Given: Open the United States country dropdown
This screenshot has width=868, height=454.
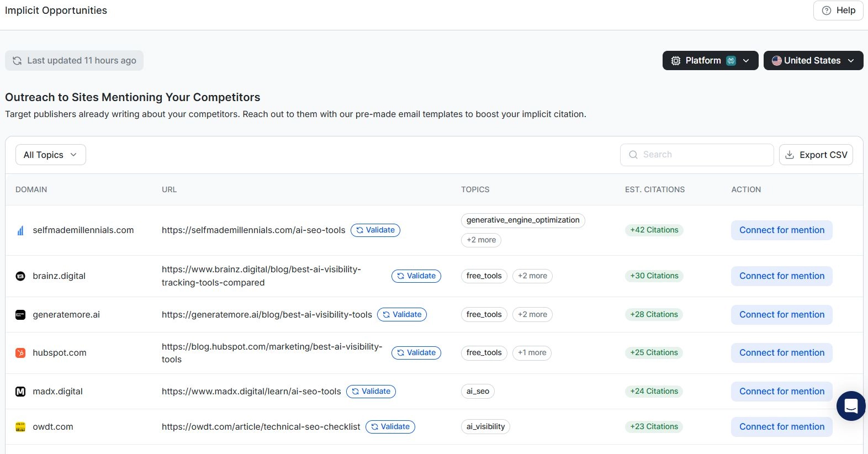Looking at the screenshot, I should point(813,61).
